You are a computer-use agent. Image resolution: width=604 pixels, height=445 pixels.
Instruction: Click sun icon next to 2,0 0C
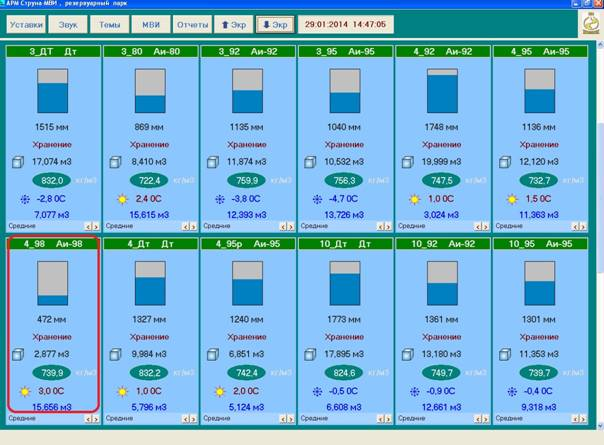(220, 391)
